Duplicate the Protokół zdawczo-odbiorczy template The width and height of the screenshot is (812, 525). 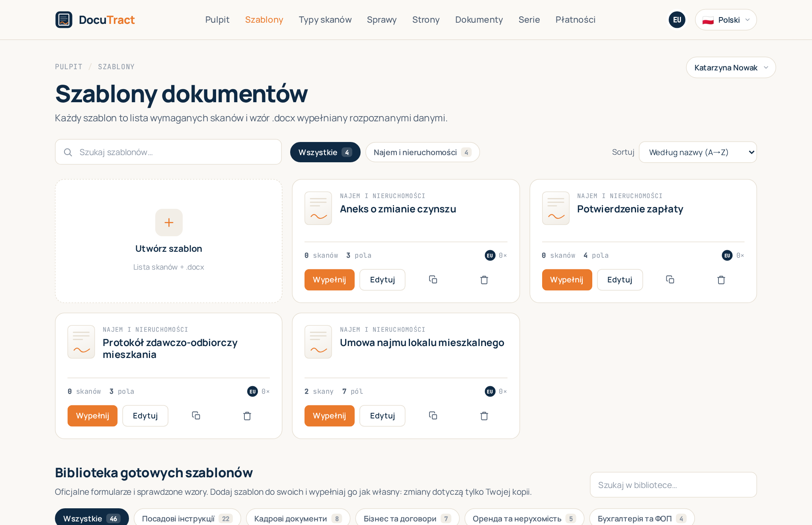[196, 416]
